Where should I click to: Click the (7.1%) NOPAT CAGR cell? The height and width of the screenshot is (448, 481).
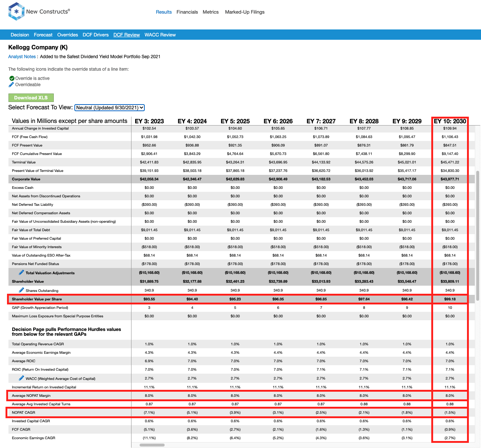click(149, 413)
